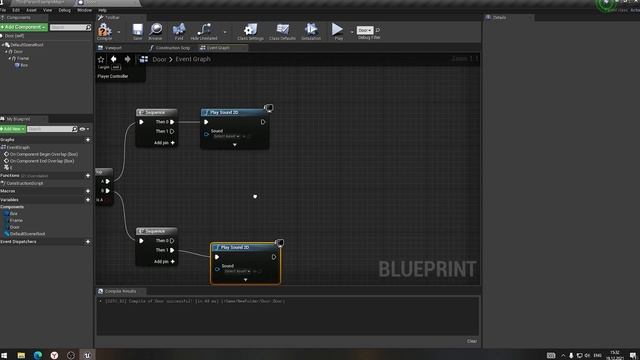Image resolution: width=640 pixels, height=360 pixels.
Task: Click the magnifier next to Debug Filter
Action: pyautogui.click(x=378, y=30)
